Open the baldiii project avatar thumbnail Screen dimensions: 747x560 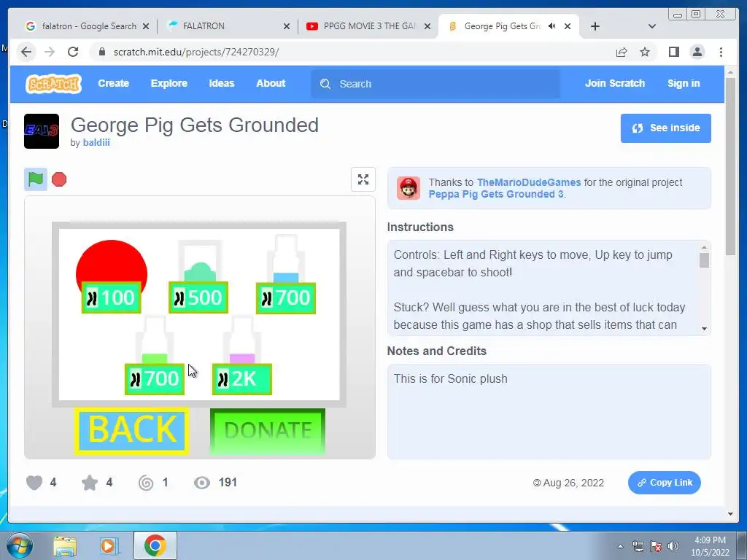(x=42, y=131)
